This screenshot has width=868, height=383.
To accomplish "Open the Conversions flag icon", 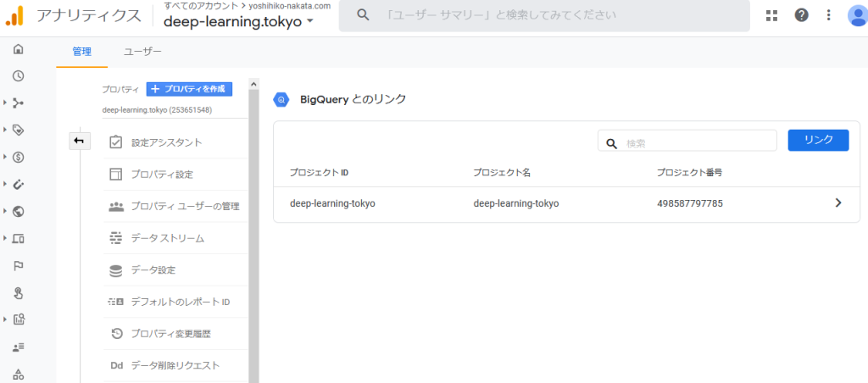I will [19, 266].
